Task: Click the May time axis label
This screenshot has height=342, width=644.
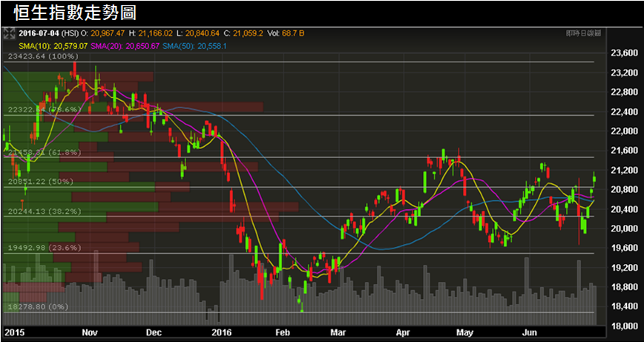Action: pos(464,332)
